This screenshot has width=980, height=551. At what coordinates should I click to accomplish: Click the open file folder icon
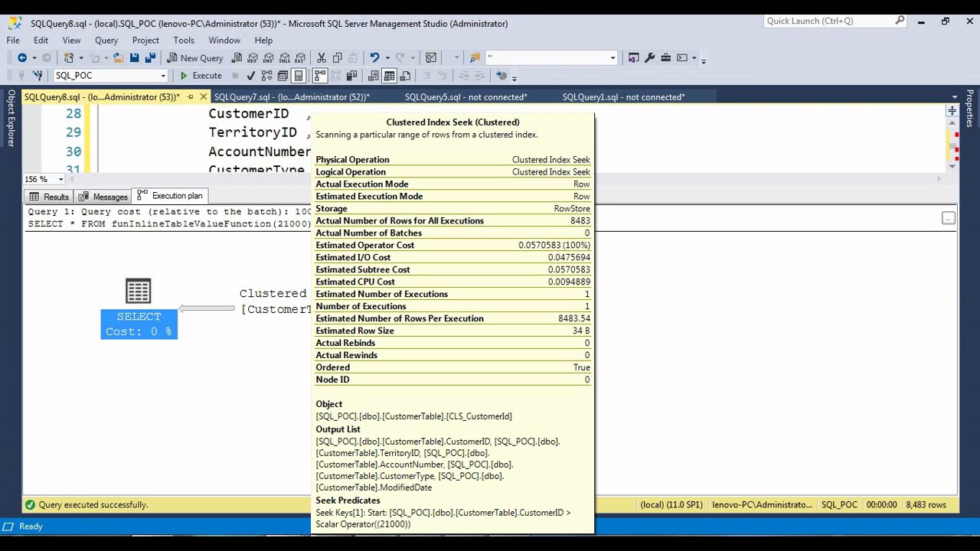[x=118, y=57]
